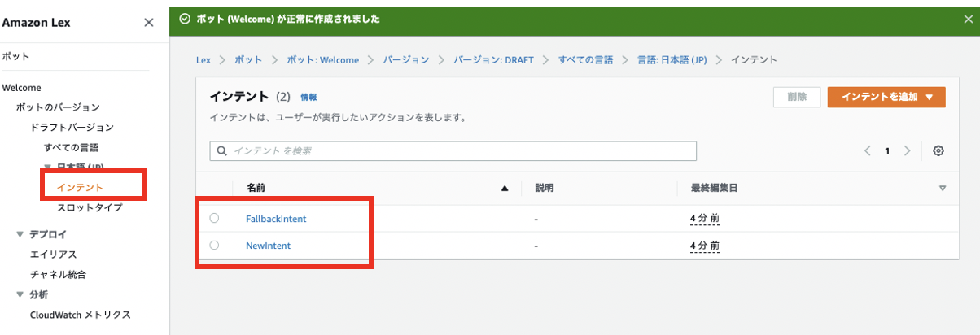Sort by 名前 column ascending arrow
This screenshot has width=980, height=335.
[505, 188]
